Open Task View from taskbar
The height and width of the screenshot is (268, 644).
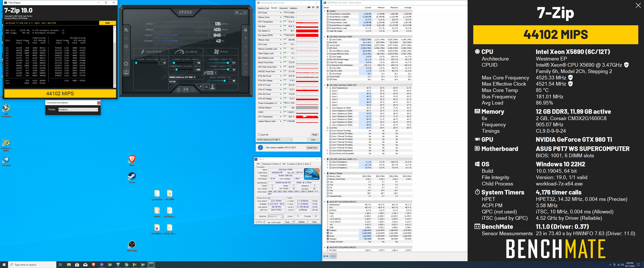[60, 264]
